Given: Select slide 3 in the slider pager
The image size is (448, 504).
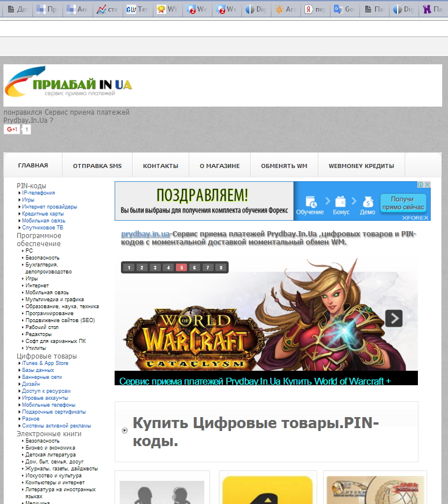Looking at the screenshot, I should tap(155, 268).
